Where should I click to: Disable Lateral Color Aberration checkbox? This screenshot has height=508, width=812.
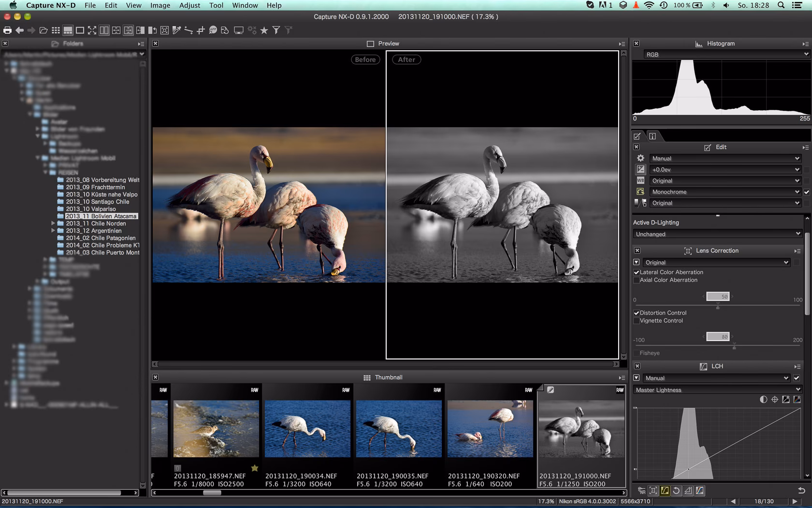(637, 272)
